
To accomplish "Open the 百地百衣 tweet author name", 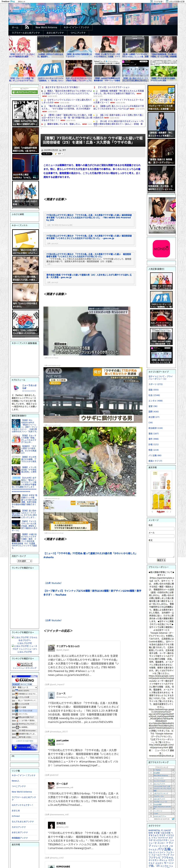I will pyautogui.click(x=61, y=823).
